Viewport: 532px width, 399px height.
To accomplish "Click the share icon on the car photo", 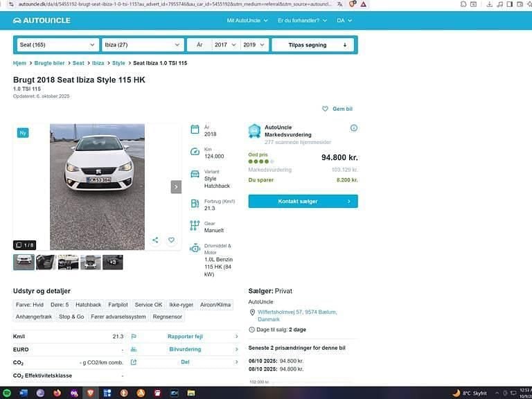I will [x=155, y=240].
